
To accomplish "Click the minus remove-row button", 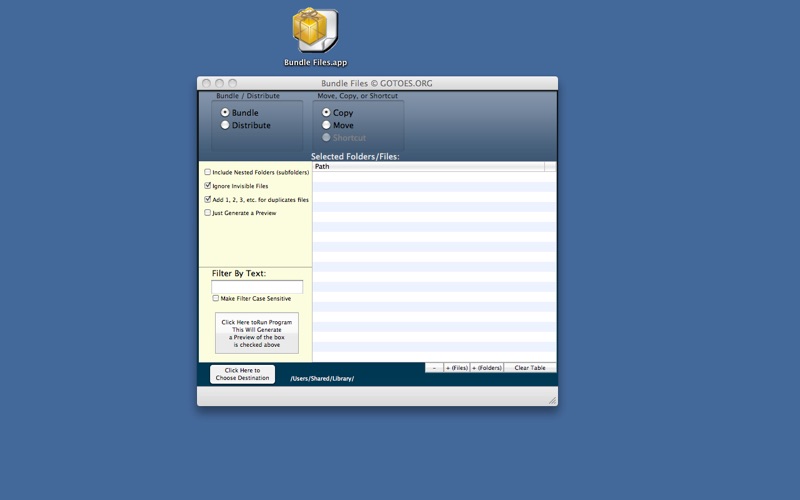I will coord(434,368).
